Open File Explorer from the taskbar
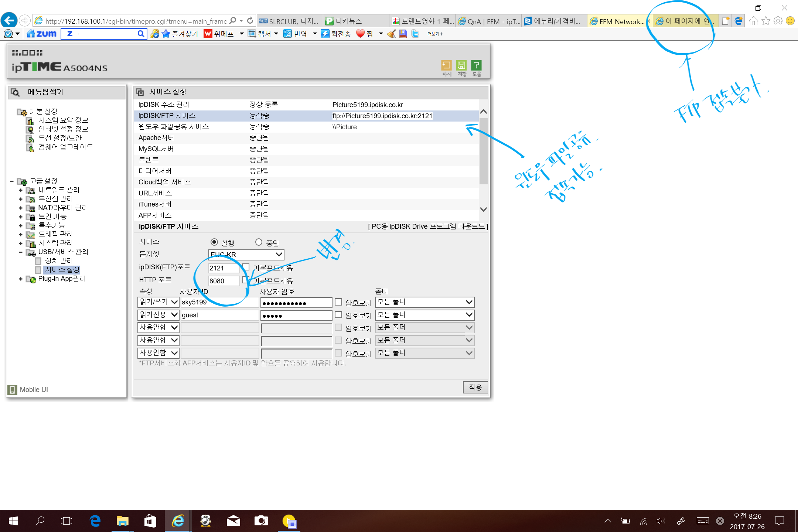This screenshot has height=532, width=798. (122, 521)
